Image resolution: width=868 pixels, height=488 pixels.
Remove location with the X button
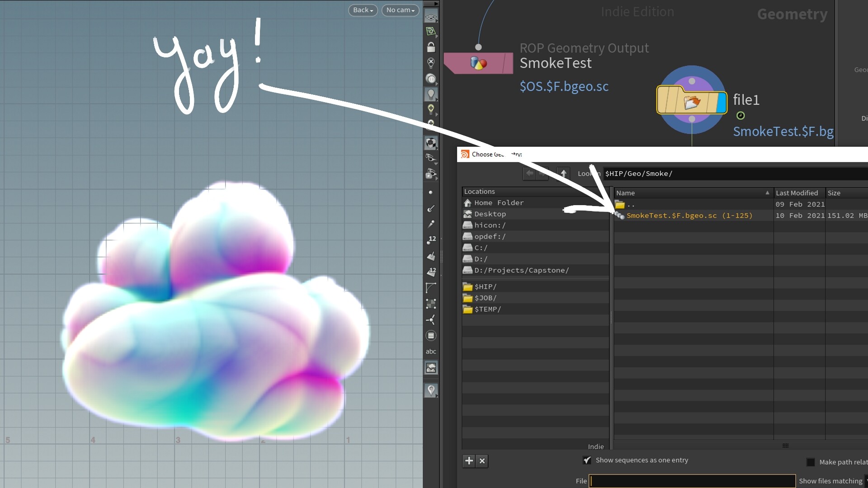[482, 461]
